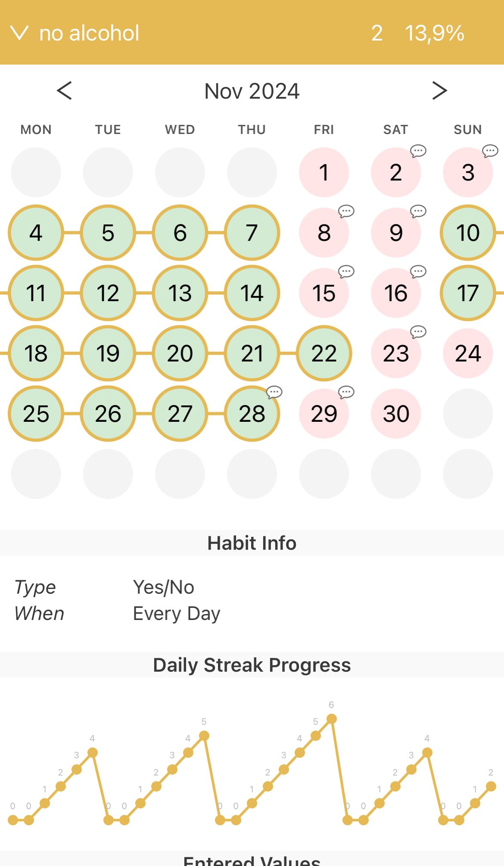
Task: Unmark completed day November 10
Action: coord(468,233)
